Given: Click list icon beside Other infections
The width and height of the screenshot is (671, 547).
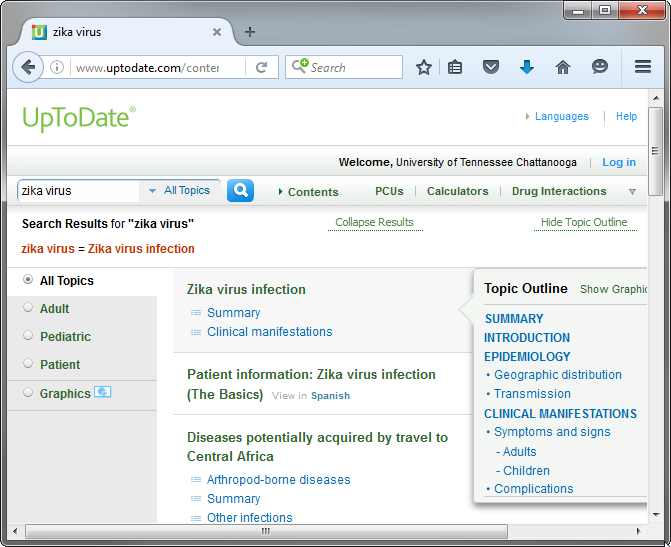Looking at the screenshot, I should point(196,518).
